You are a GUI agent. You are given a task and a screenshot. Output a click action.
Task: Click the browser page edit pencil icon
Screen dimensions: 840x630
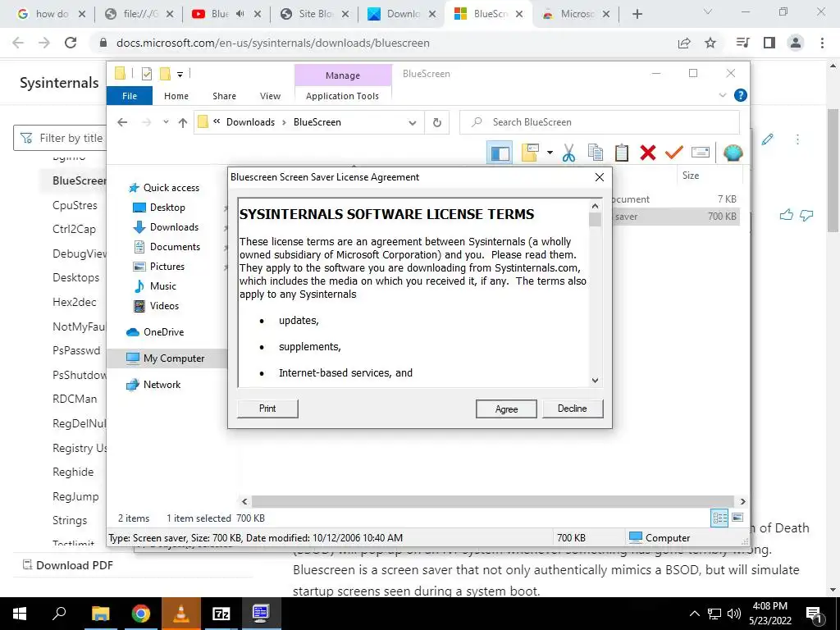pos(768,139)
